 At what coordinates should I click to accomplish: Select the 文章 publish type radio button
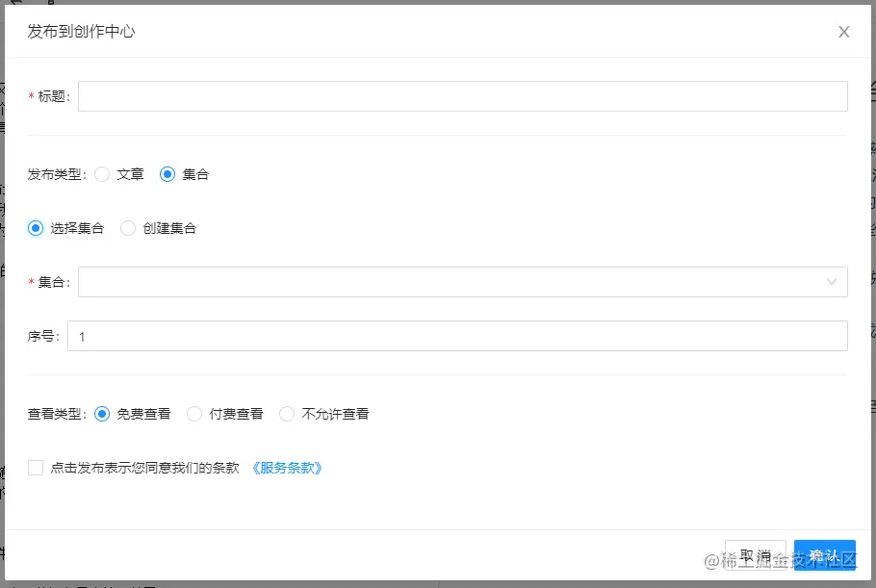pos(103,174)
